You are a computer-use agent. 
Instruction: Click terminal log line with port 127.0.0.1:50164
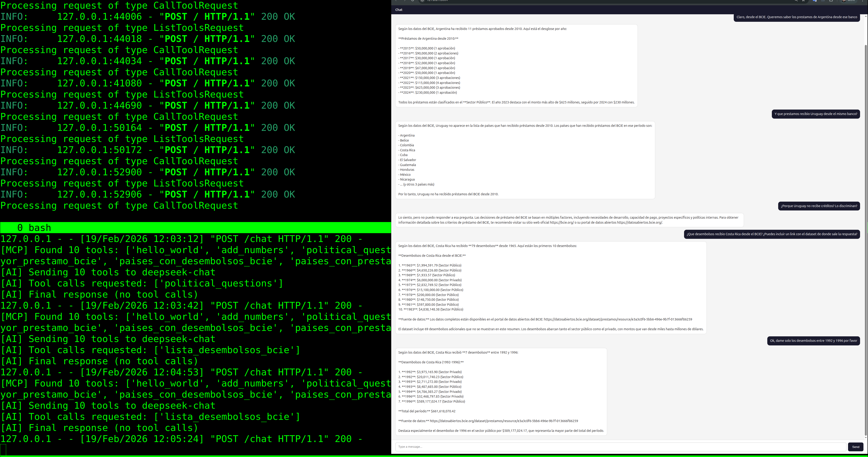(148, 128)
